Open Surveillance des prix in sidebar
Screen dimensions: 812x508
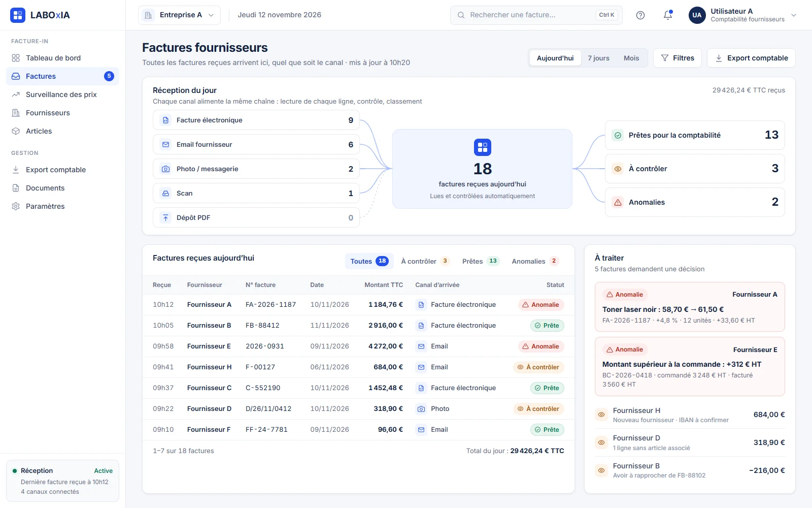(x=62, y=94)
